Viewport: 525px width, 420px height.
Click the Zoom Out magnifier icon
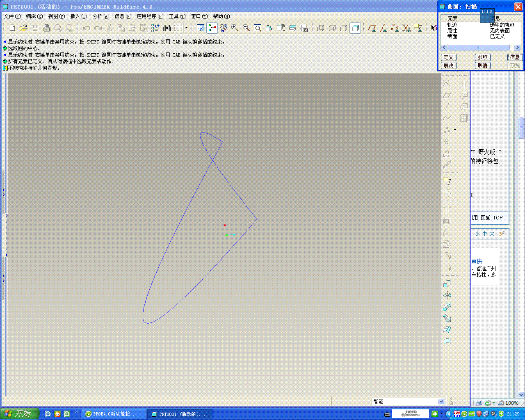point(247,28)
